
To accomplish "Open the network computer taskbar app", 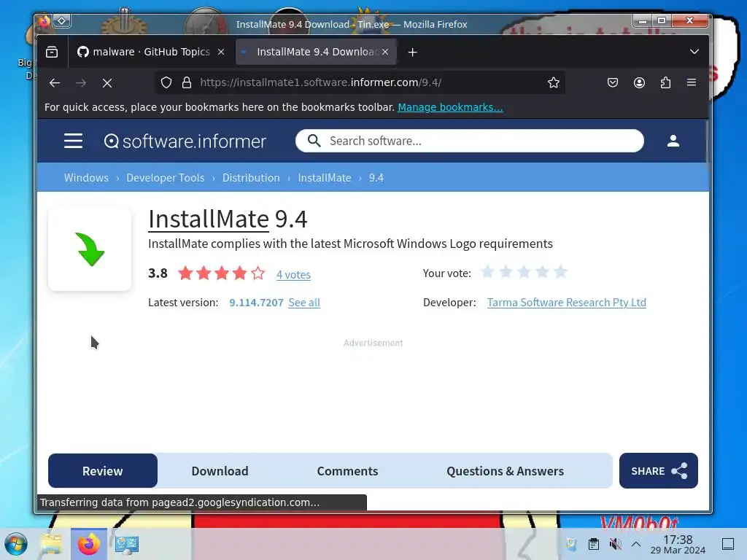I will pyautogui.click(x=127, y=544).
